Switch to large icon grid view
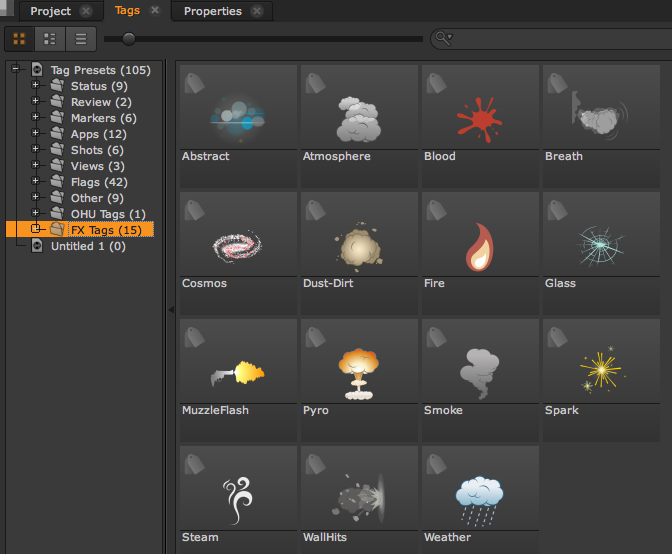Viewport: 672px width, 554px height. pos(19,39)
